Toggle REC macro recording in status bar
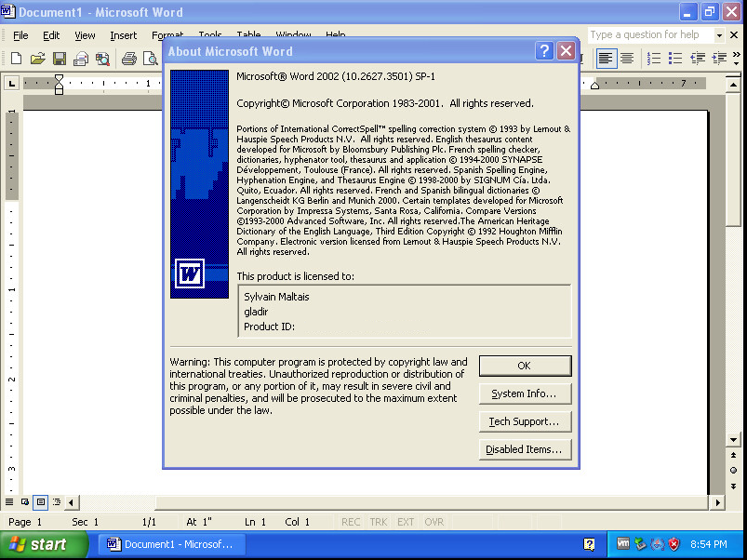 tap(351, 522)
